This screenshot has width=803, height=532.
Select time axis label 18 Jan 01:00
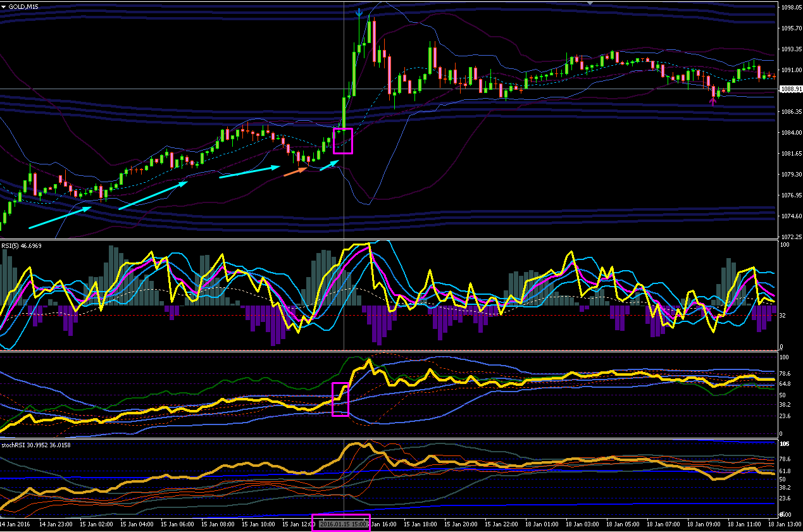pos(542,524)
